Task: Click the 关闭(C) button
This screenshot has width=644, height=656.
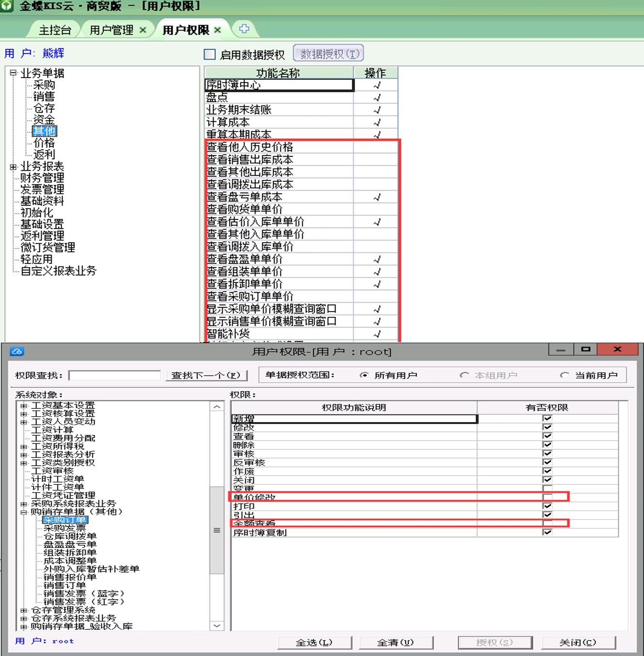Action: [x=578, y=642]
